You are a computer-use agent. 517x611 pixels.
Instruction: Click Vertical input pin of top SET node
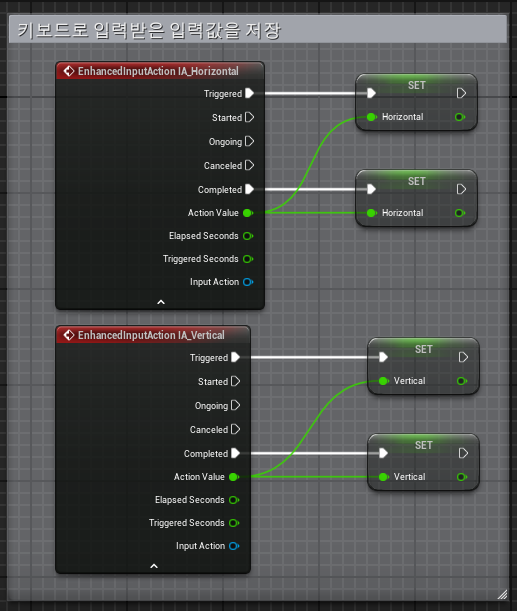(384, 381)
